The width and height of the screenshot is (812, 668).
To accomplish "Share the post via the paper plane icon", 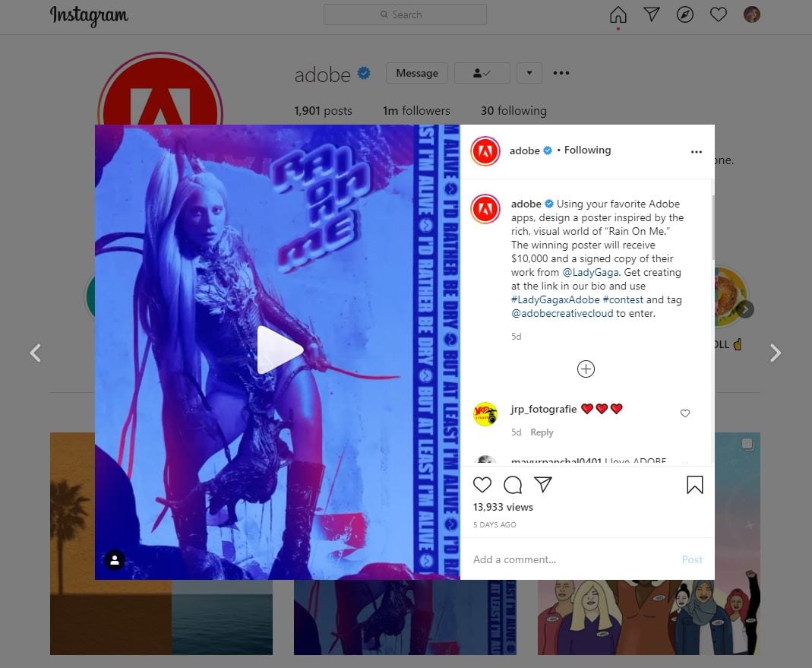I will point(542,484).
